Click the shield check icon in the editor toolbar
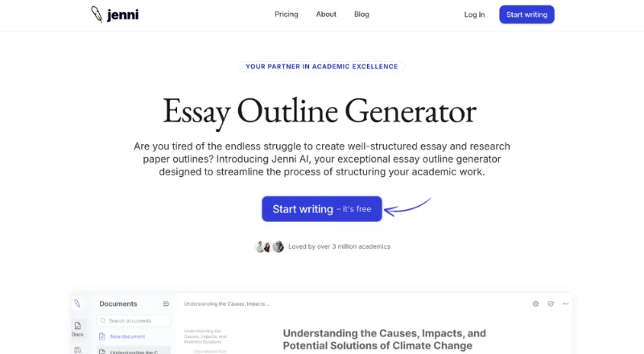This screenshot has height=354, width=644. pos(551,304)
